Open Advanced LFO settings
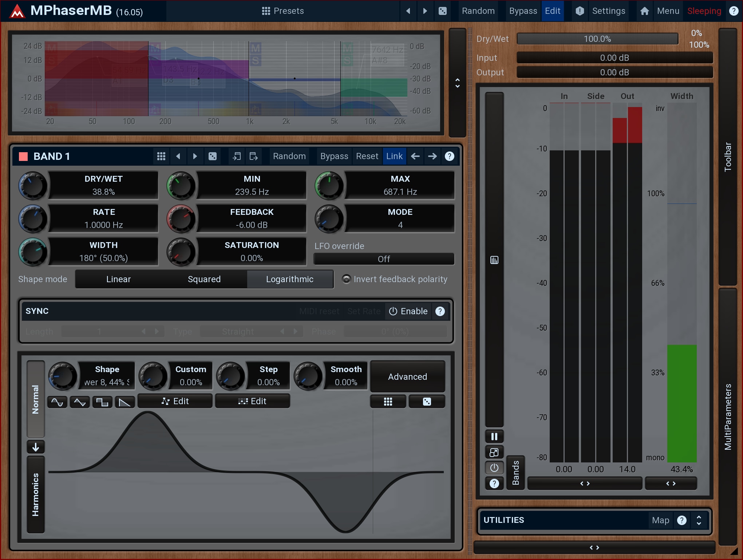 coord(407,377)
